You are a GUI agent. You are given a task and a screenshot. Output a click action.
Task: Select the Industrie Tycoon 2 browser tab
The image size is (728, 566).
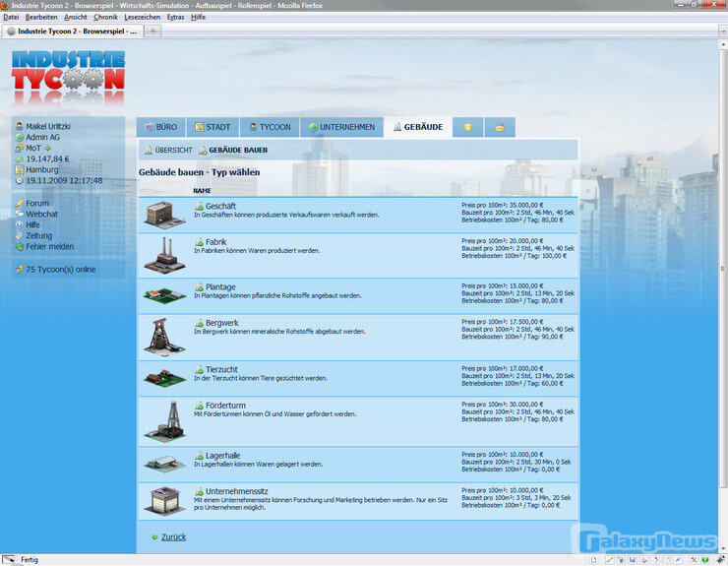click(72, 31)
